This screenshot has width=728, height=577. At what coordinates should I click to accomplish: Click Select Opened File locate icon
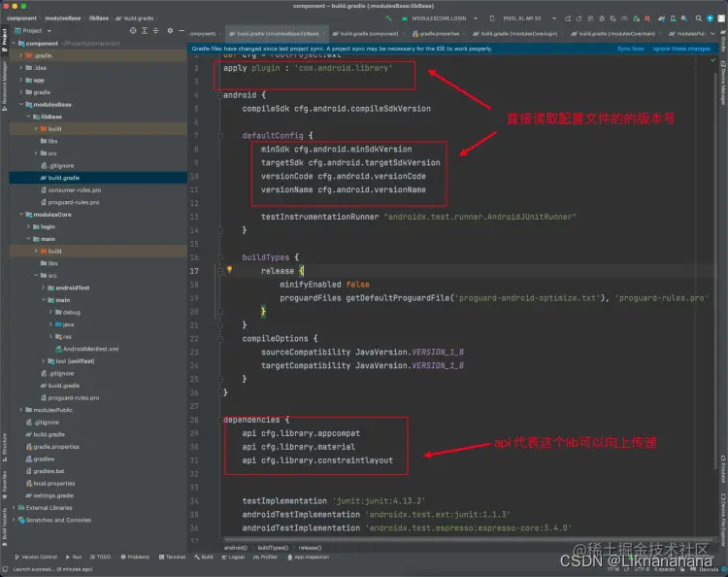[133, 31]
